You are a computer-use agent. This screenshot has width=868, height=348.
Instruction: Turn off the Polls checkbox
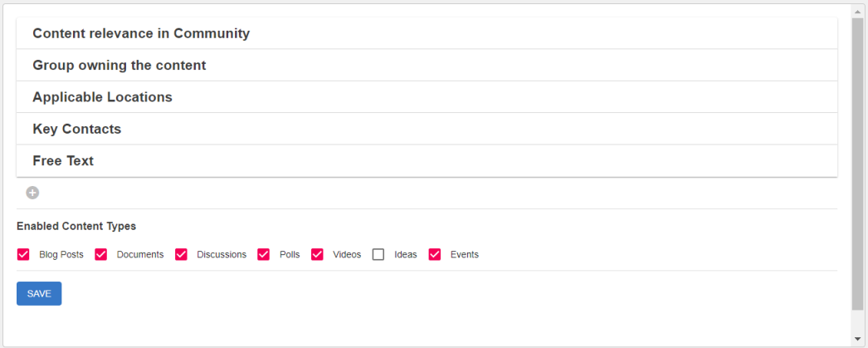coord(264,254)
